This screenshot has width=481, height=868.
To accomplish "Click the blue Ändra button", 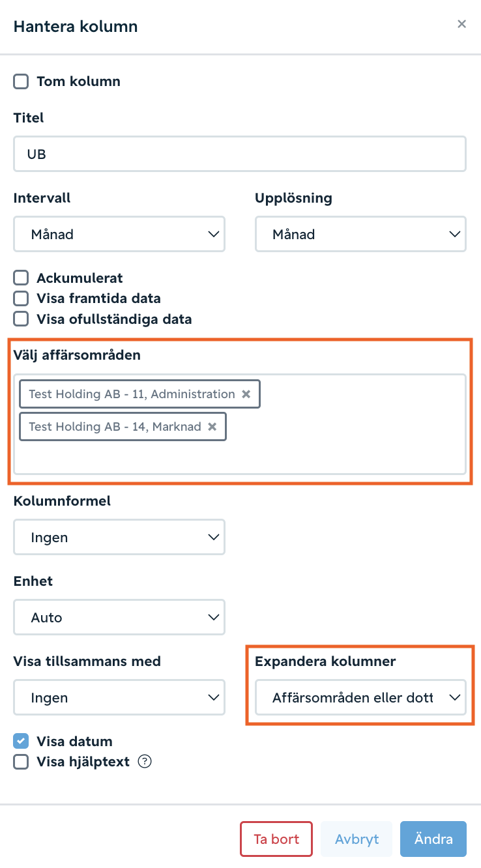I will click(433, 839).
